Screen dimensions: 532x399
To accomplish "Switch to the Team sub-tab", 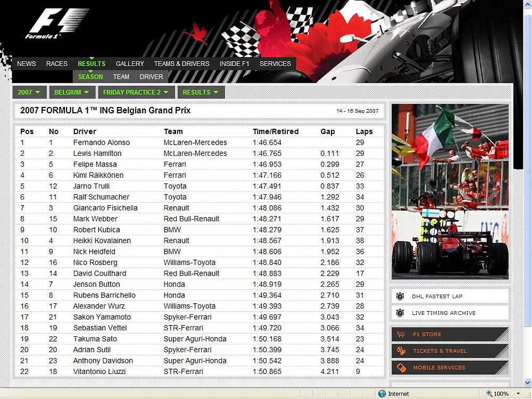I will (121, 77).
